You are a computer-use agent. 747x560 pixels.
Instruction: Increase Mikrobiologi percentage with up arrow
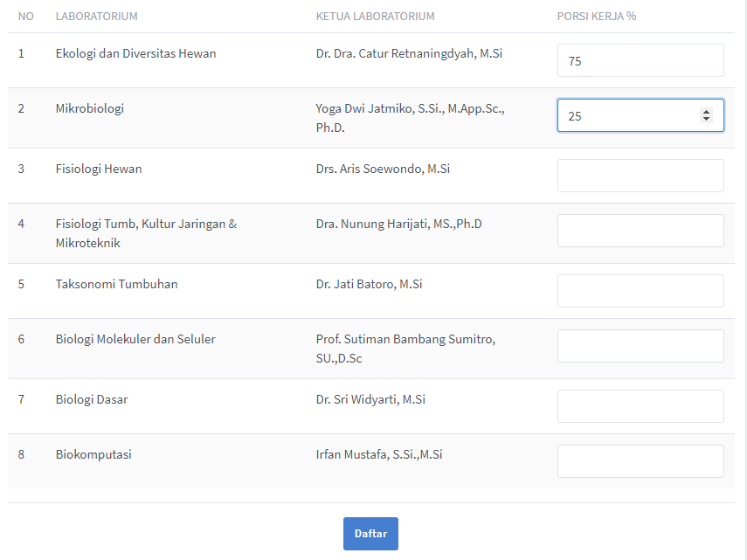tap(706, 112)
